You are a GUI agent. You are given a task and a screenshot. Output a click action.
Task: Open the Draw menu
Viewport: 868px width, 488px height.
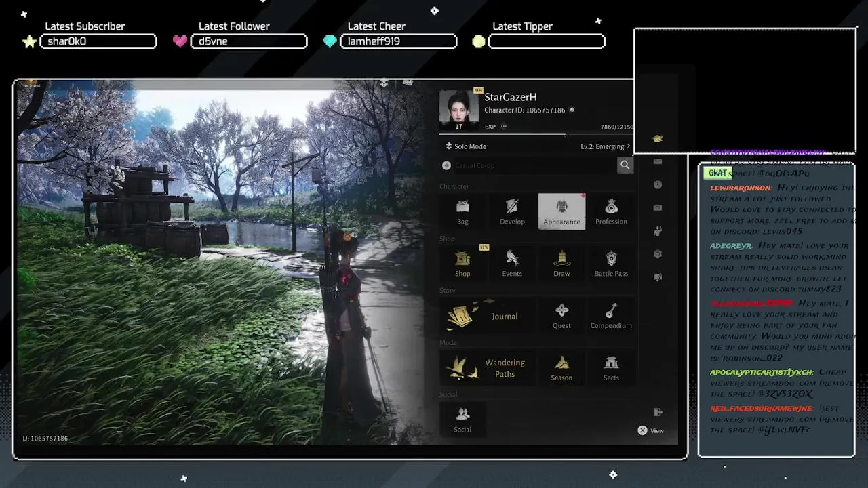561,264
